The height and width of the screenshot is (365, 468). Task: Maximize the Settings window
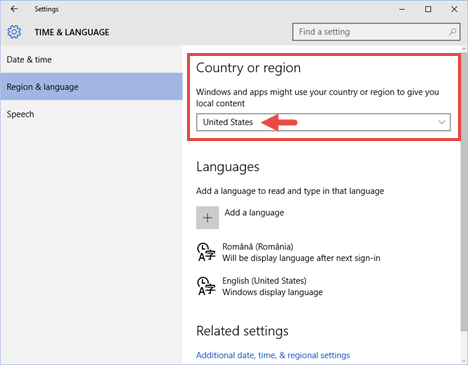(x=428, y=9)
